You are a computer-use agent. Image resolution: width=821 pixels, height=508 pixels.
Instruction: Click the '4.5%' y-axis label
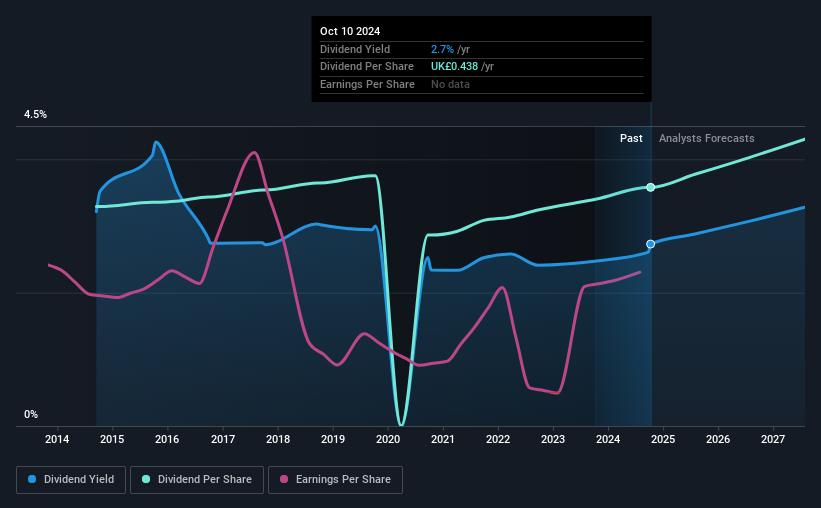pyautogui.click(x=35, y=114)
